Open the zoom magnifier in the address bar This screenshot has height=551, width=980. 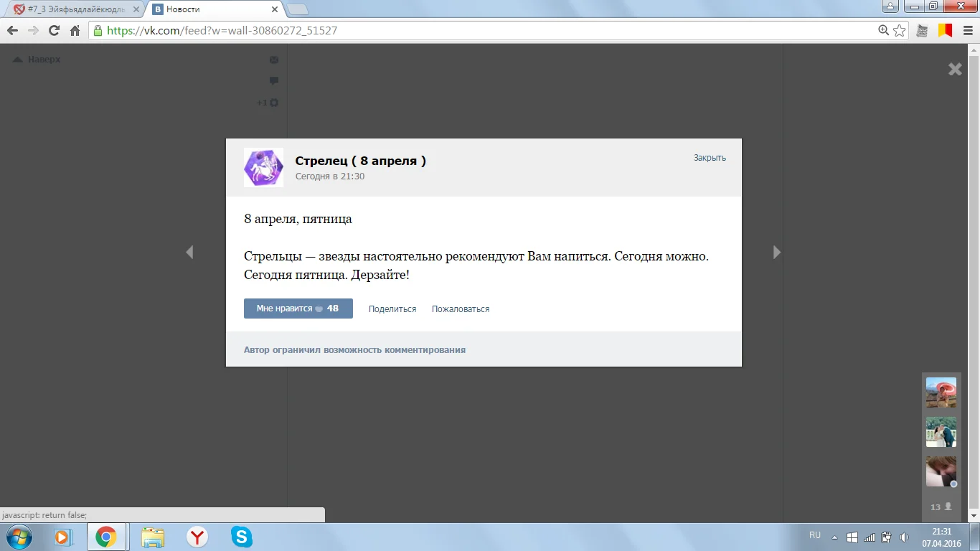[884, 31]
